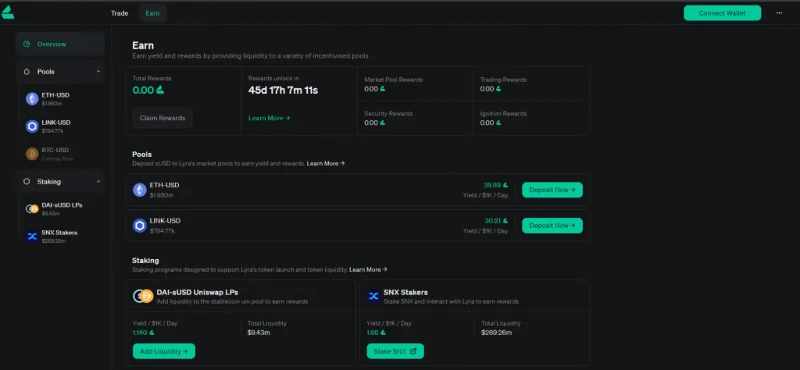
Task: Open ETH-USD pool from the sidebar
Action: [x=60, y=99]
